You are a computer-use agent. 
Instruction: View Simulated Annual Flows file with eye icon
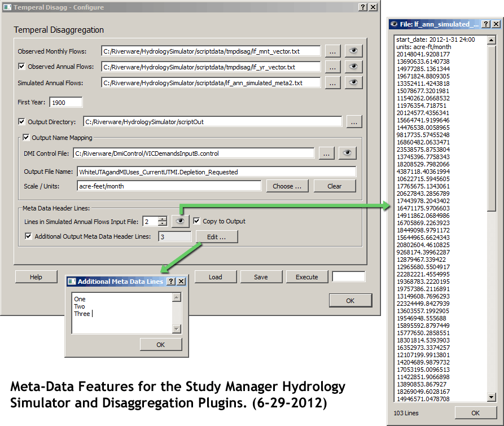pyautogui.click(x=353, y=82)
